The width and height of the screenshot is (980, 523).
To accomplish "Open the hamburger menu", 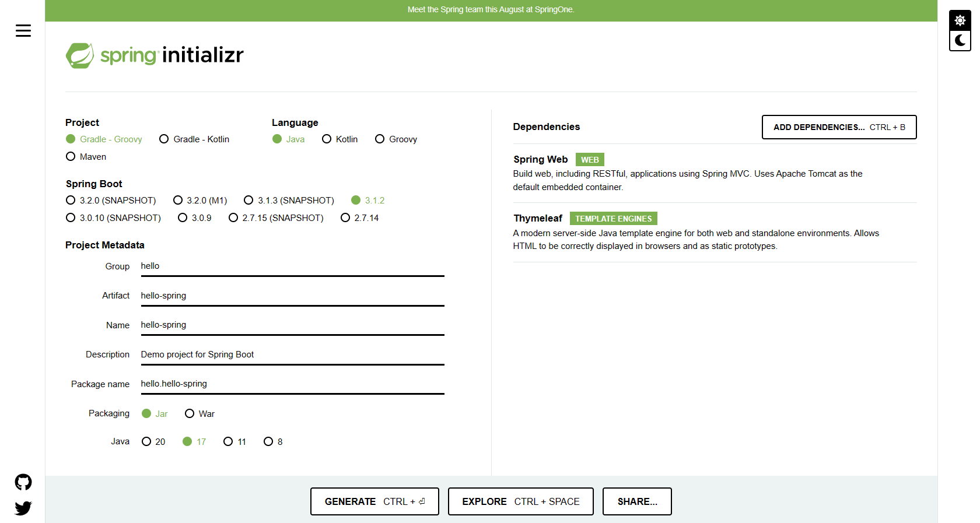I will 23,30.
